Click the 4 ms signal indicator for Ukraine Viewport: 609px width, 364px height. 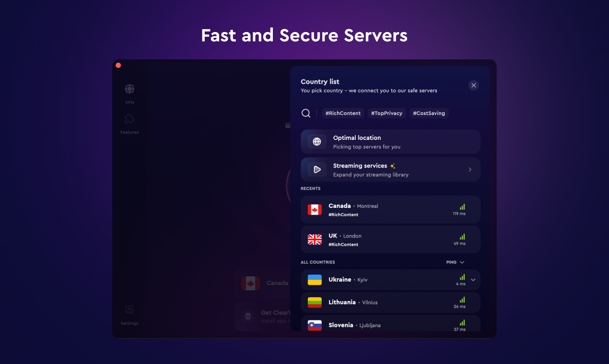point(461,280)
